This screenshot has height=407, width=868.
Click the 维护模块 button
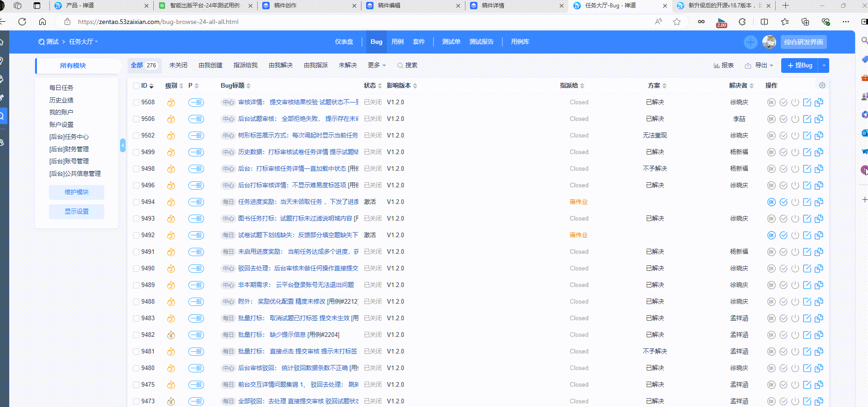[77, 192]
